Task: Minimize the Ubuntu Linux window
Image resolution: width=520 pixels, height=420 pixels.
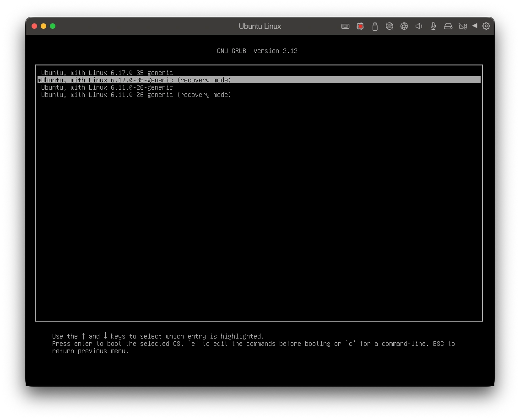Action: [43, 26]
